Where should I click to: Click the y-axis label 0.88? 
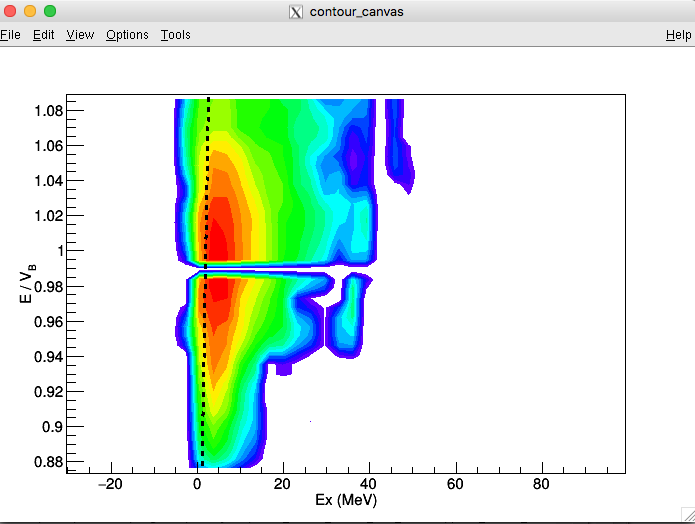coord(49,462)
